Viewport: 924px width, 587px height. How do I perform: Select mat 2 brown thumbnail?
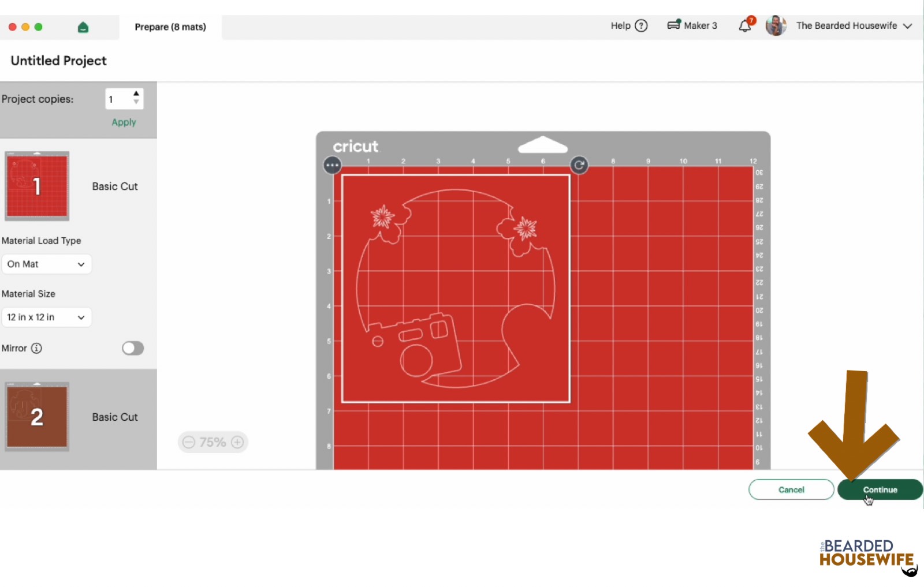37,416
